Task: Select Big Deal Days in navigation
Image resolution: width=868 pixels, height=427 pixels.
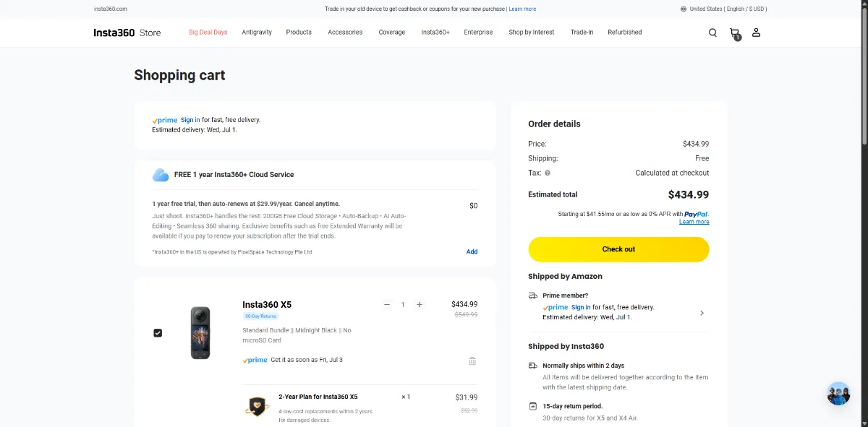Action: point(208,33)
